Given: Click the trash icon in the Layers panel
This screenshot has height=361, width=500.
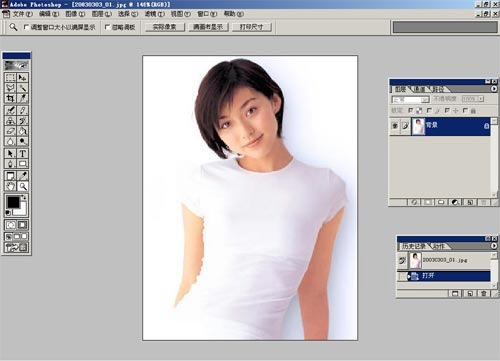Looking at the screenshot, I should click(484, 202).
